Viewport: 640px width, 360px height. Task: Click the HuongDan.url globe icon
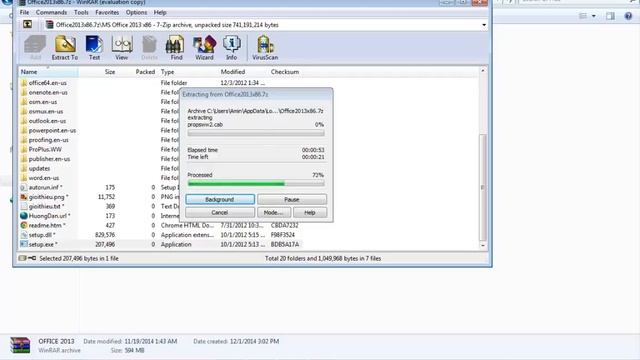[24, 216]
